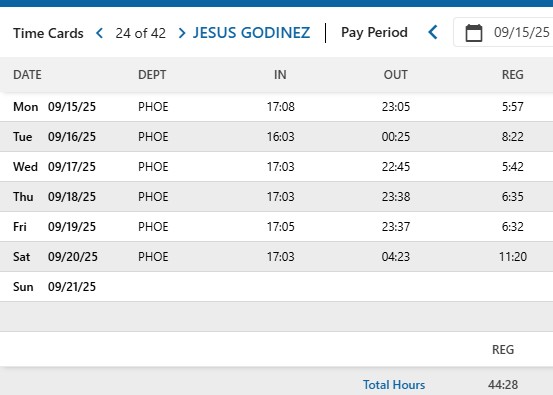Screen dimensions: 553x395
Task: Click Thursday IN time 17:03
Action: point(280,196)
